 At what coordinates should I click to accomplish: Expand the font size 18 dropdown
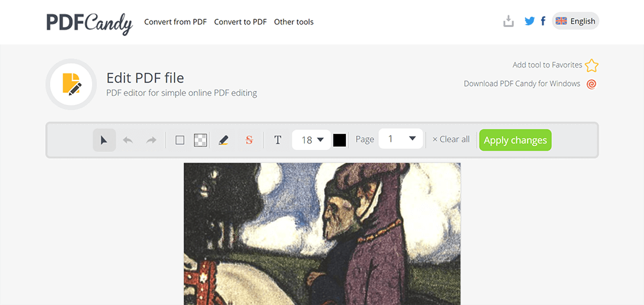point(311,140)
